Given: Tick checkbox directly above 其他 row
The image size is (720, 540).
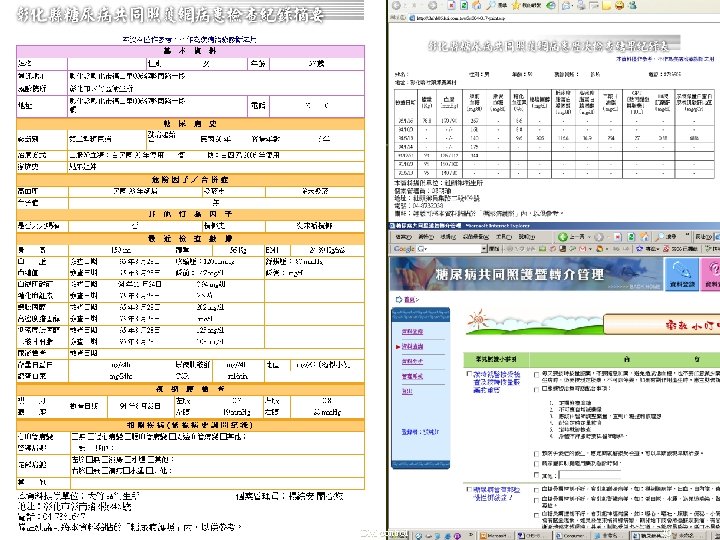Looking at the screenshot, I should (x=536, y=464).
